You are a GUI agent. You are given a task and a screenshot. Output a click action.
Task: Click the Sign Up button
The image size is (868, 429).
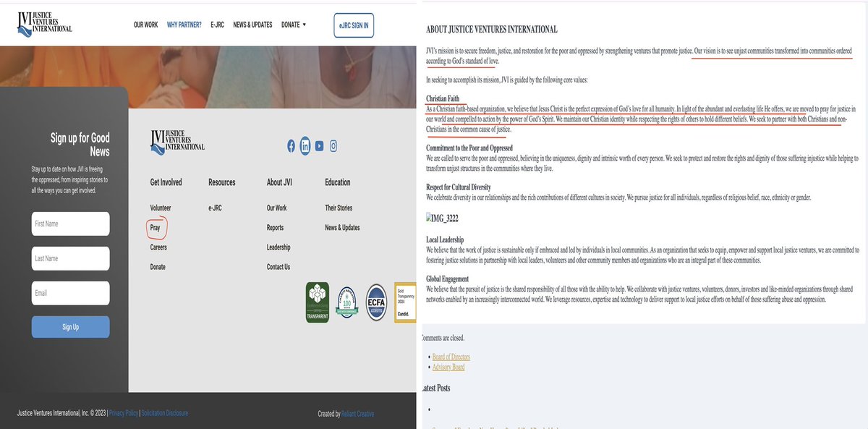(71, 327)
